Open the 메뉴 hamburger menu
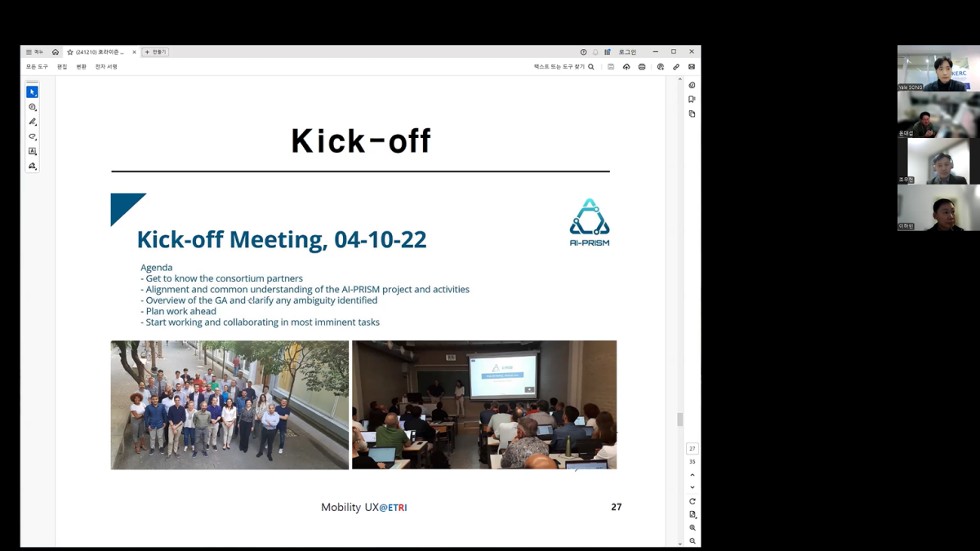980x551 pixels. tap(34, 51)
